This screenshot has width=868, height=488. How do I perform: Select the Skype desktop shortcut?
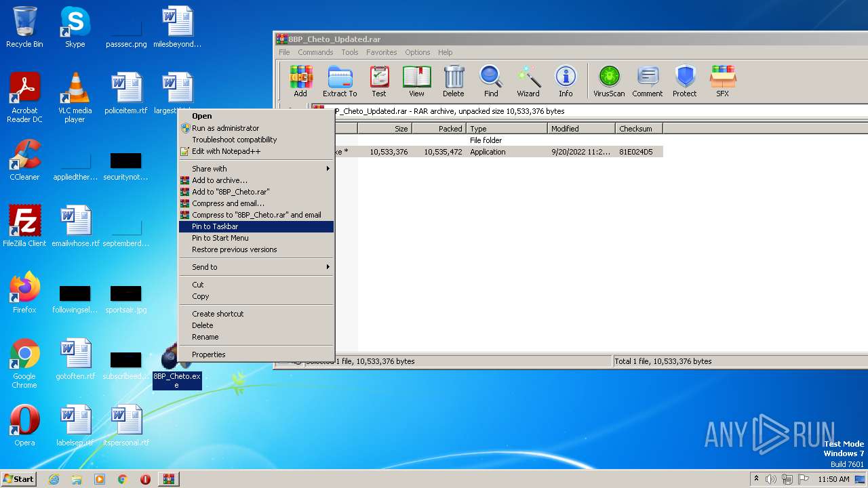tap(75, 27)
